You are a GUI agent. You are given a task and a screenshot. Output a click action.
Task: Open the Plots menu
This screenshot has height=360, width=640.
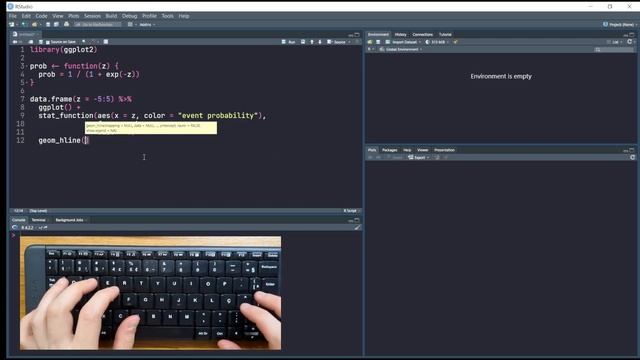click(x=73, y=16)
